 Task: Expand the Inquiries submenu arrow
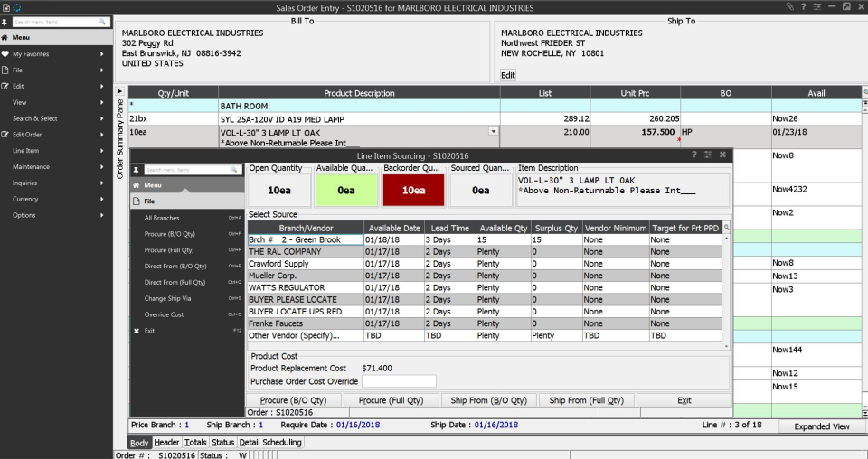[102, 183]
